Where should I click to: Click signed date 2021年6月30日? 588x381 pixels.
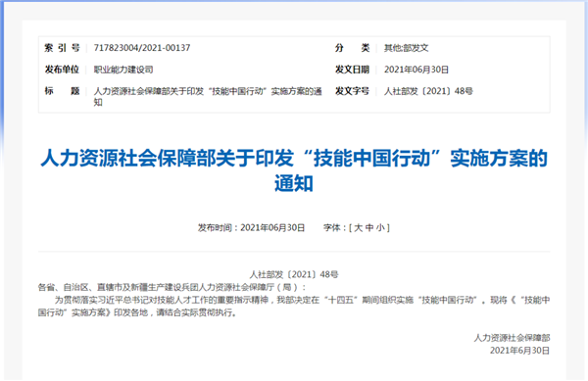[x=519, y=351]
